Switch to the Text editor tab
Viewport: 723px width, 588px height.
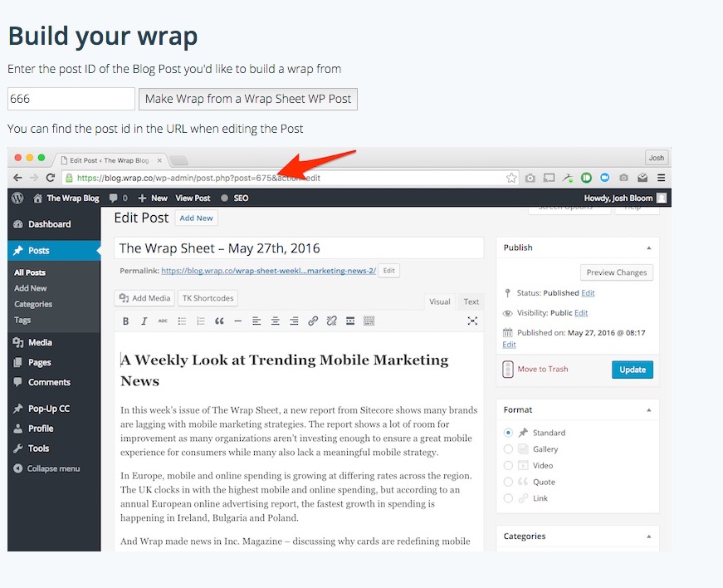pos(471,301)
